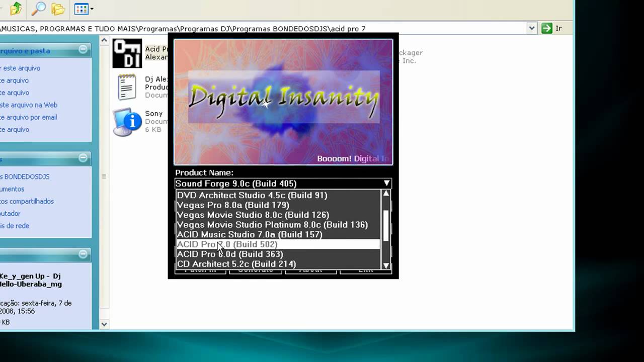This screenshot has width=644, height=362.
Task: Open the Search magnifier toolbar icon
Action: 38,9
